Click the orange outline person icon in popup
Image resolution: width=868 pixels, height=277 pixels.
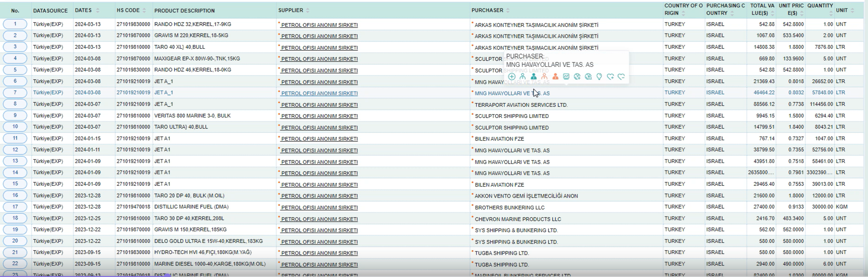point(544,77)
